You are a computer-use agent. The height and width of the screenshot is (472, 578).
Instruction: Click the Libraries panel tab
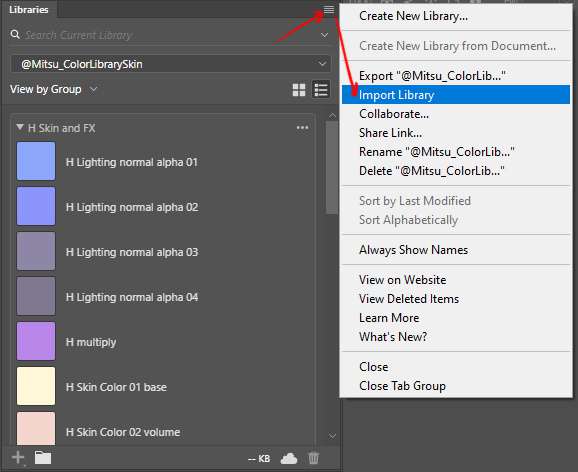tap(28, 10)
